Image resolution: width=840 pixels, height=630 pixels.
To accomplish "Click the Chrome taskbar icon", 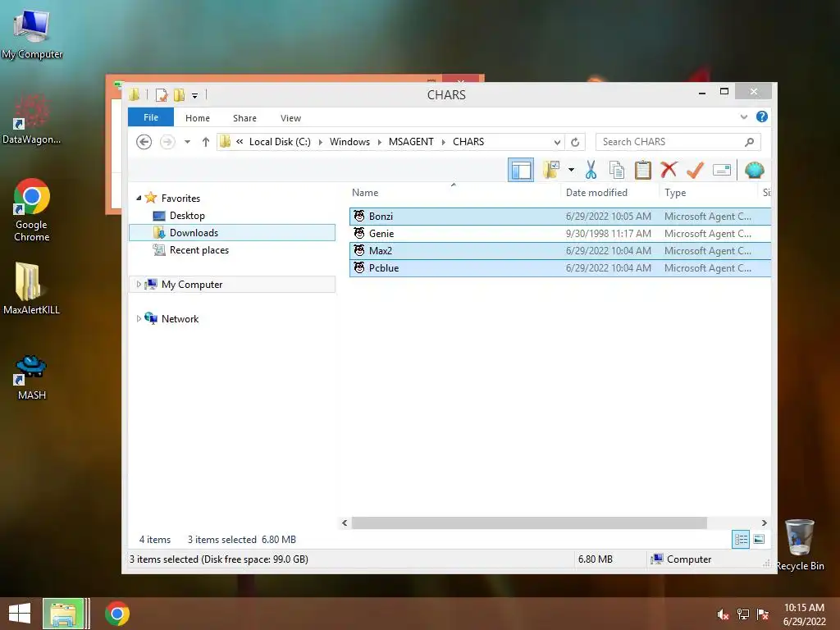I will (x=117, y=614).
